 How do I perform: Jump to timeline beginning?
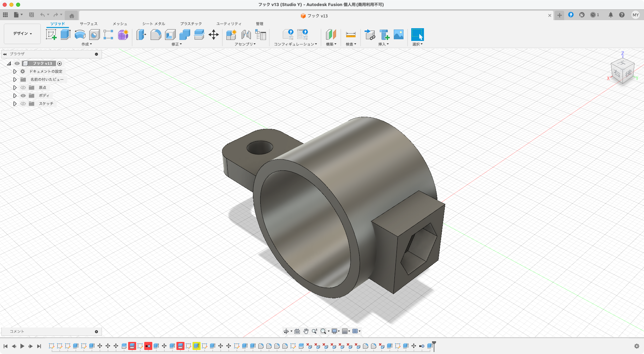coord(6,346)
